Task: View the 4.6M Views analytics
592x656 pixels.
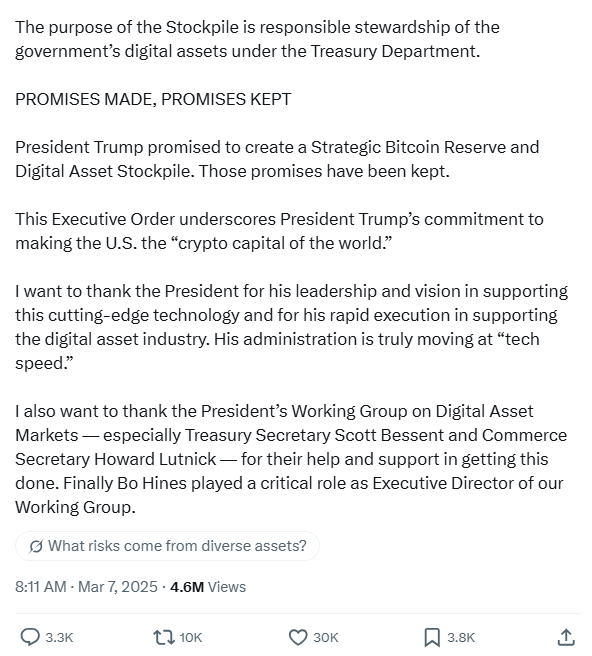Action: [208, 587]
